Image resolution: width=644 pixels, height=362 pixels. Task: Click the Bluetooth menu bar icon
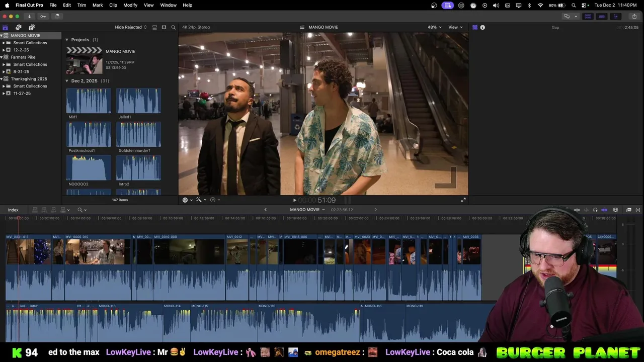coord(529,5)
